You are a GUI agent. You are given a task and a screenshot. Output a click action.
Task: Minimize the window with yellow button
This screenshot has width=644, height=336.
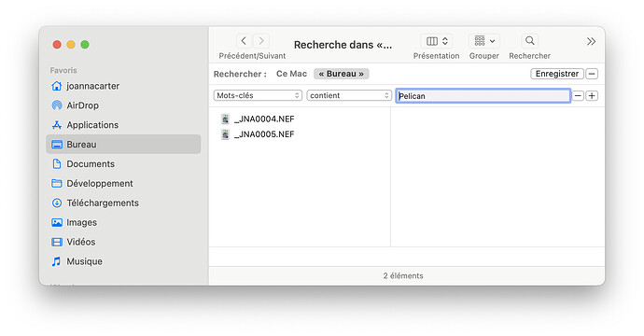pyautogui.click(x=71, y=45)
